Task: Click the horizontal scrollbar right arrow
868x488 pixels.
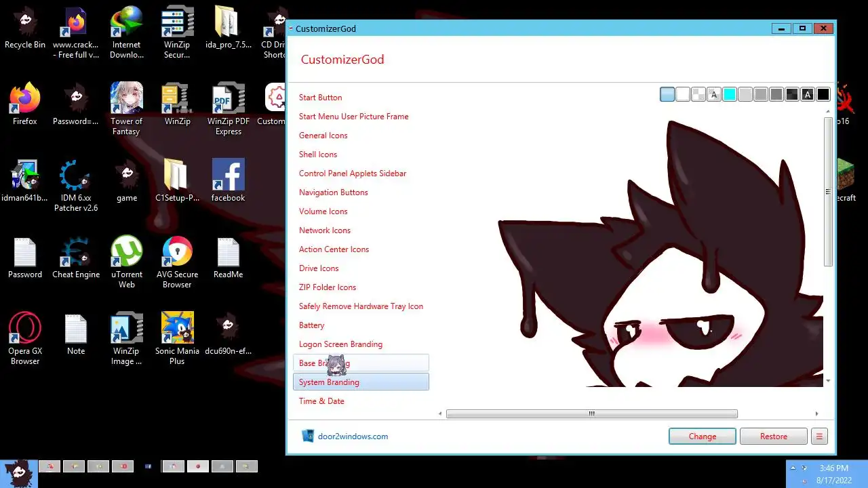Action: click(x=816, y=413)
